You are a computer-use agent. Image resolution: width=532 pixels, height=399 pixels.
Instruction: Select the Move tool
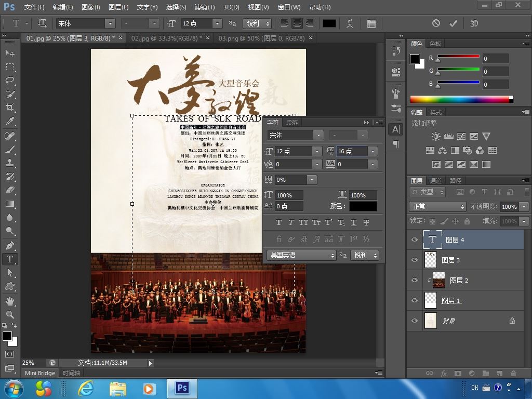coord(10,54)
